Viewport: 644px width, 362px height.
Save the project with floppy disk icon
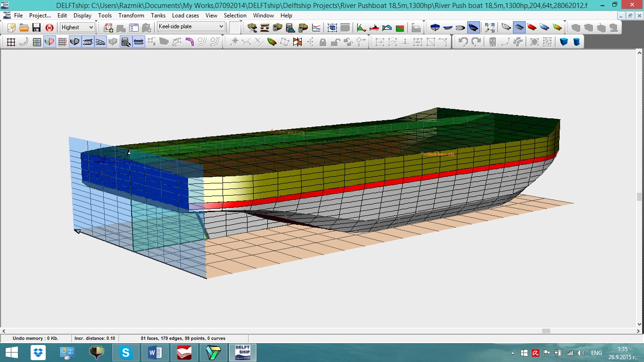click(36, 27)
